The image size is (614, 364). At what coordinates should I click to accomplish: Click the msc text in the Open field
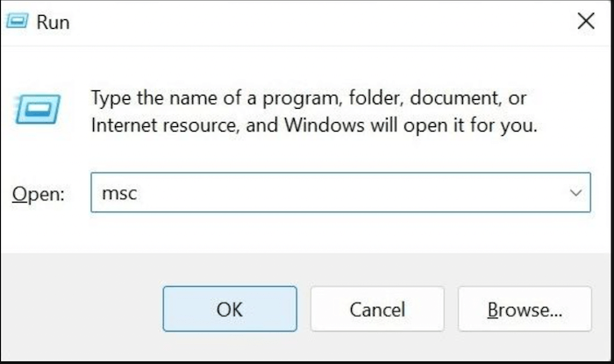119,193
